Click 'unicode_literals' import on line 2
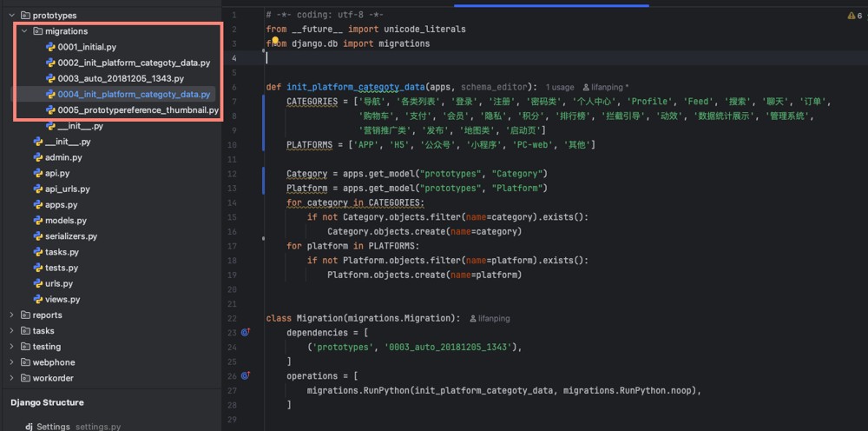The width and height of the screenshot is (868, 431). tap(425, 29)
